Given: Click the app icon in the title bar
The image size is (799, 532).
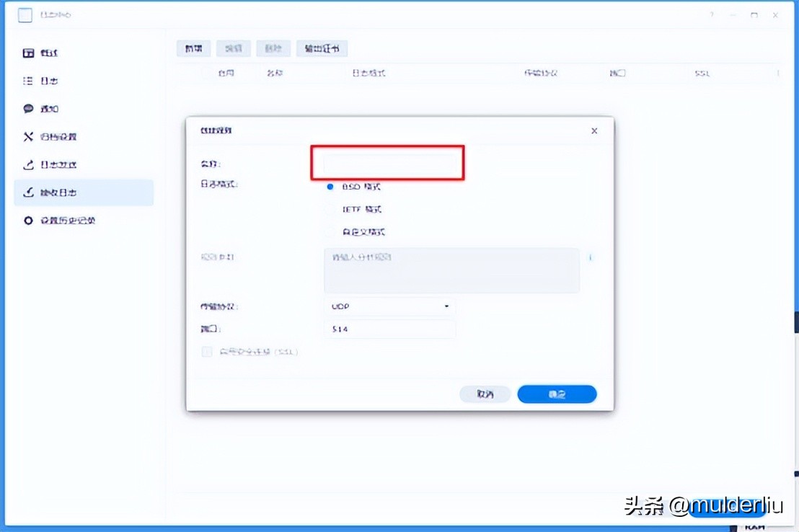Looking at the screenshot, I should tap(24, 14).
